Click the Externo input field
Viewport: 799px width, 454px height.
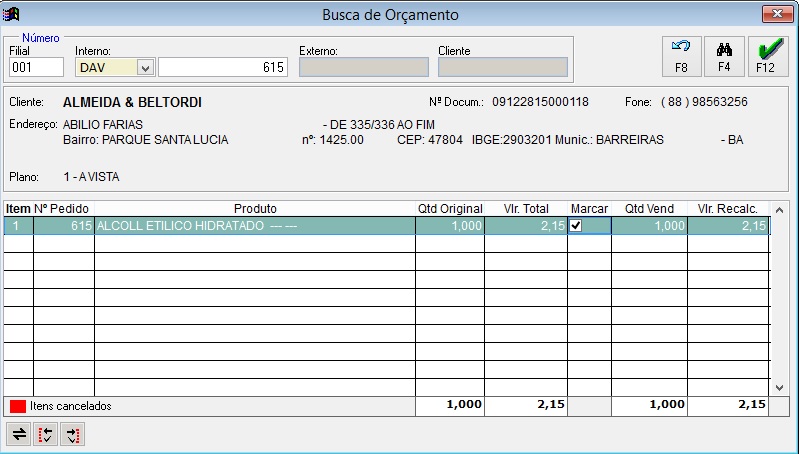(x=364, y=67)
